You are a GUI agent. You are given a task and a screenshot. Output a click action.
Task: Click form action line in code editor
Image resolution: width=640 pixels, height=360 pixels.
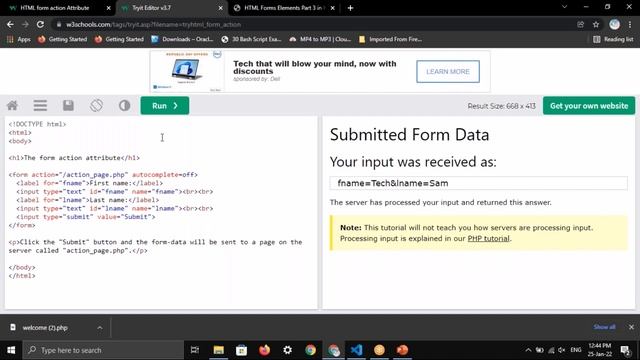click(x=103, y=175)
